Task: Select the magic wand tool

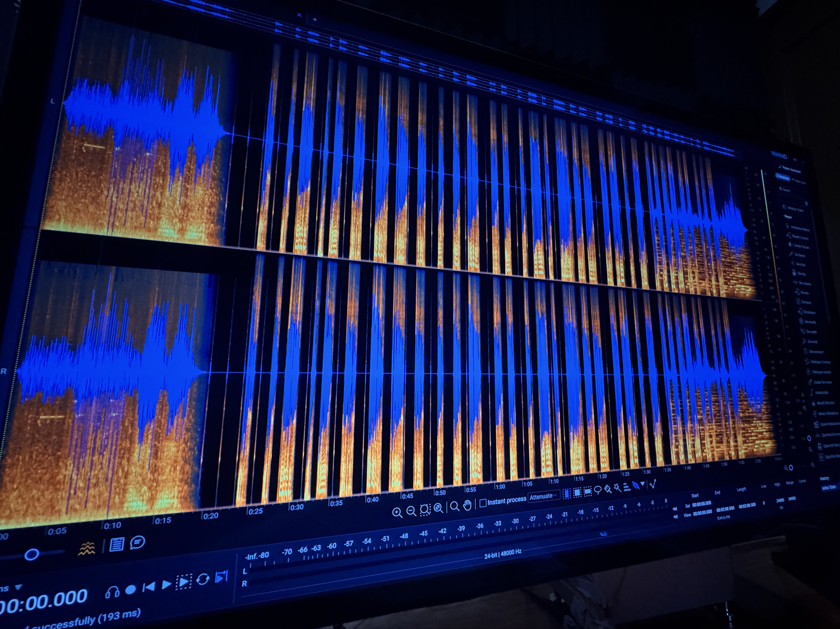Action: 618,488
